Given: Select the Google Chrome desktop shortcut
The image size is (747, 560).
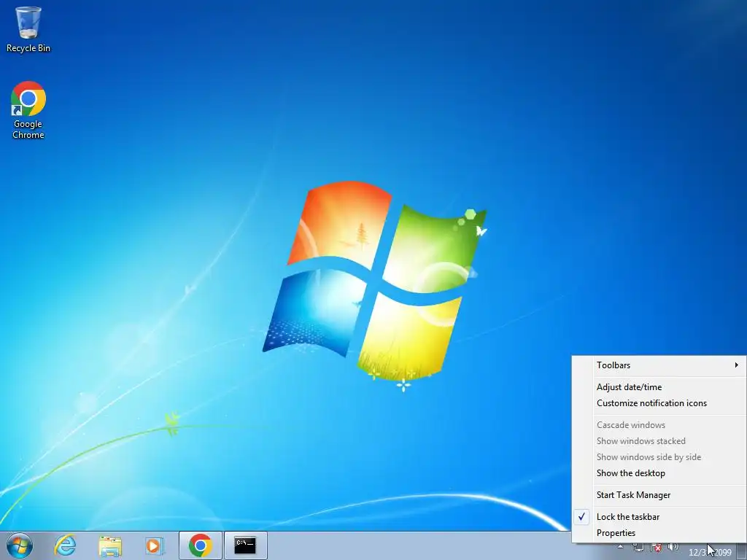Looking at the screenshot, I should [28, 110].
